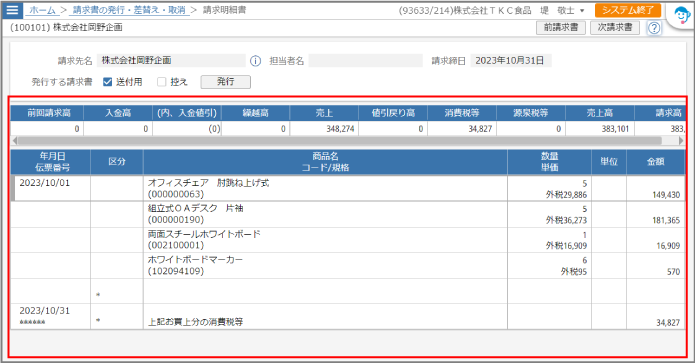Click the 34,827 summary tax value

click(462, 129)
